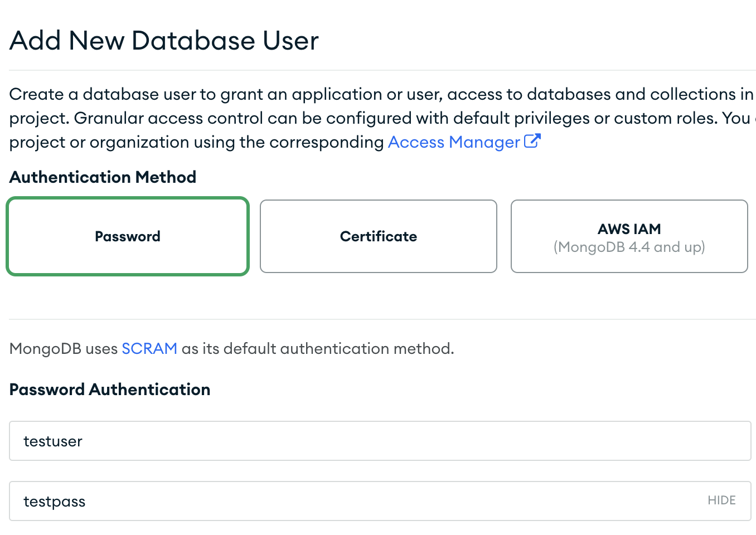The height and width of the screenshot is (535, 756).
Task: Click the Authentication Method section label
Action: 103,177
